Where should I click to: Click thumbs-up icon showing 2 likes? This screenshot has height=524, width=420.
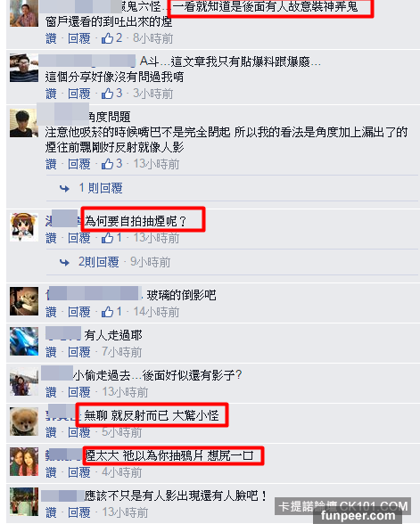point(107,38)
